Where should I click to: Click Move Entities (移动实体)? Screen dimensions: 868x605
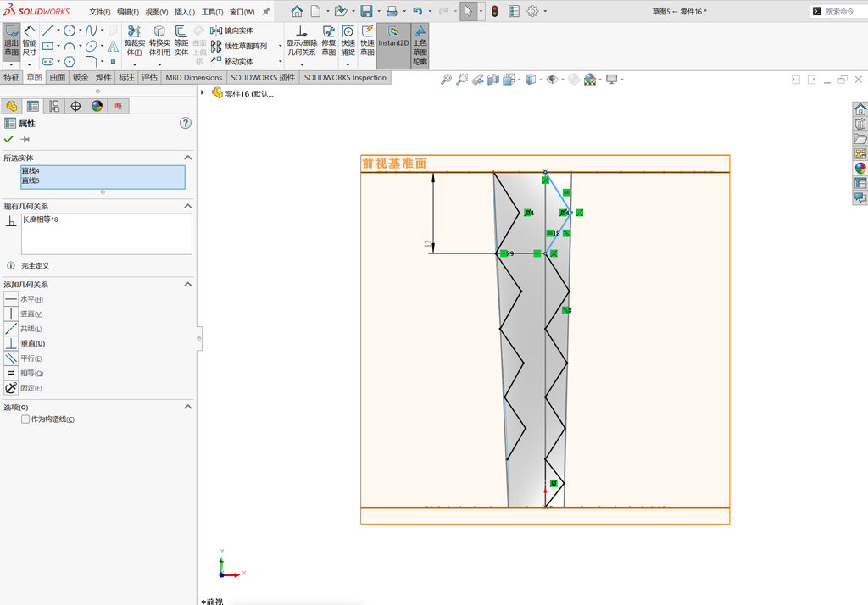(231, 62)
